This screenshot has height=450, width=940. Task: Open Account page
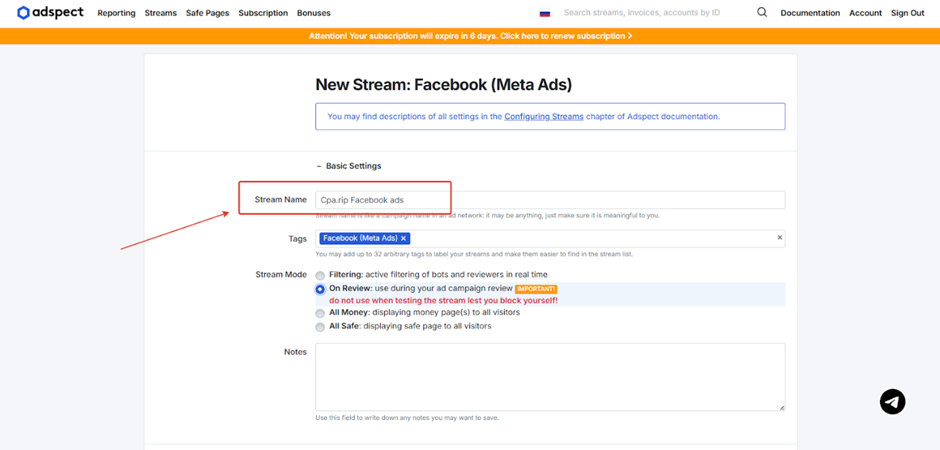[x=865, y=13]
